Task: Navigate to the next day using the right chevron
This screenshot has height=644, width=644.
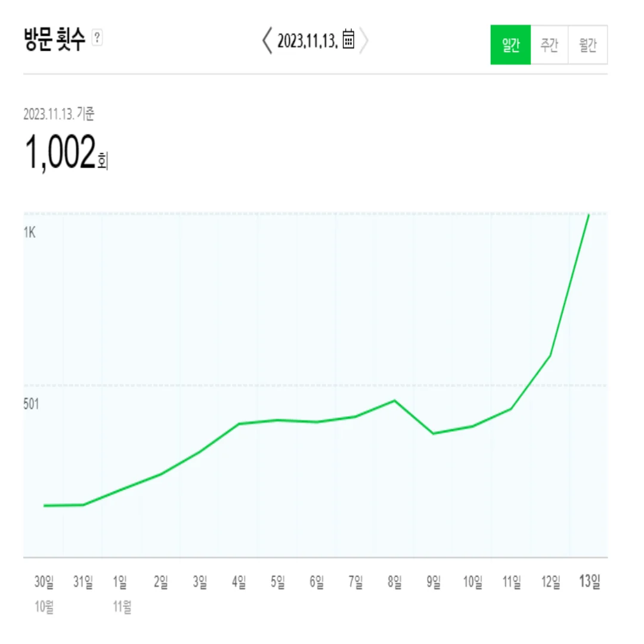Action: click(365, 41)
